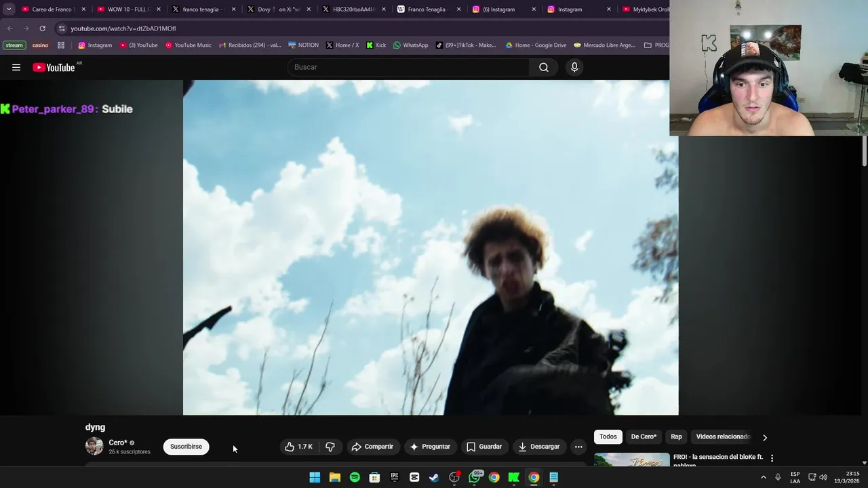This screenshot has width=868, height=488.
Task: Select Videos relacionados filter chip
Action: pos(722,436)
